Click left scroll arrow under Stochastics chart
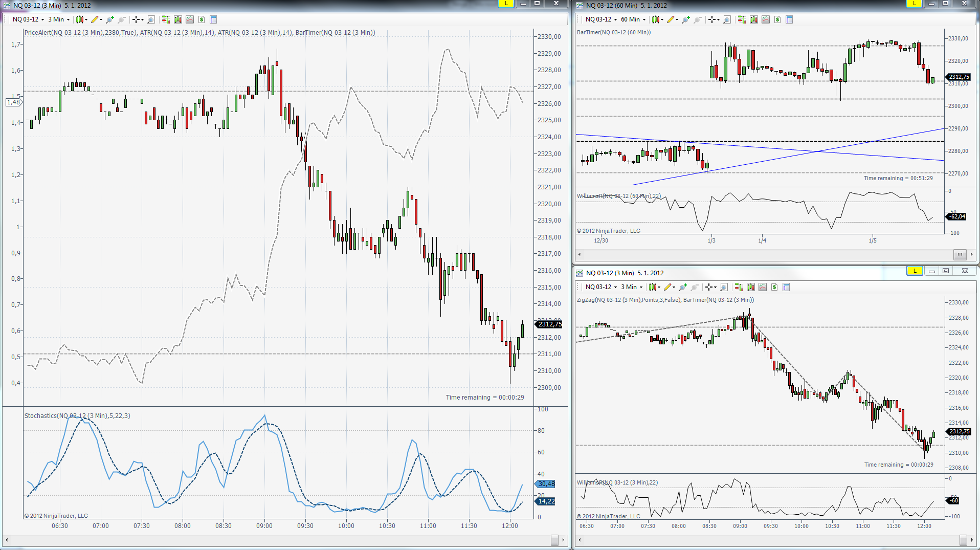Viewport: 980px width, 550px height. [x=7, y=540]
